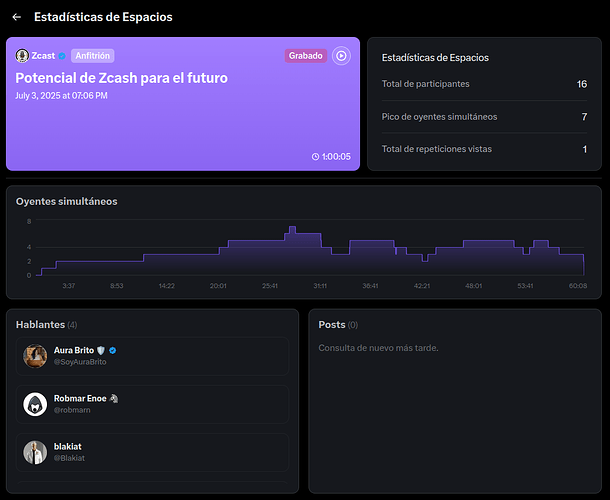Play the recorded Space

[341, 56]
